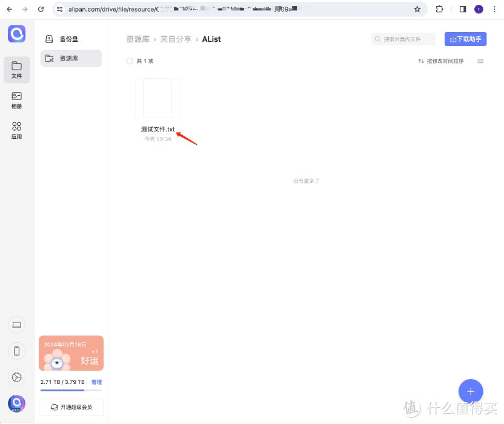Go to 来自分享 breadcrumb

[176, 39]
